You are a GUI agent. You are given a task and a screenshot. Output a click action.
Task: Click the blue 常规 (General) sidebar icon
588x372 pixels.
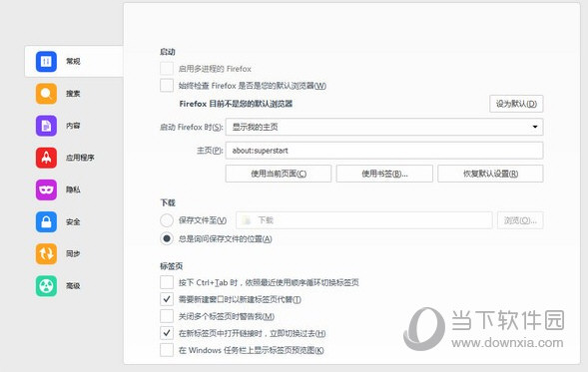pyautogui.click(x=46, y=61)
